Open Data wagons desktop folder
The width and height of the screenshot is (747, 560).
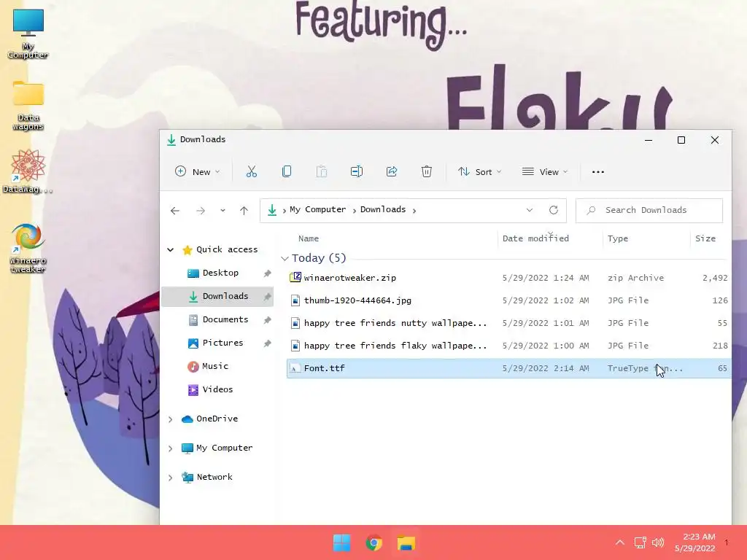coord(28,105)
